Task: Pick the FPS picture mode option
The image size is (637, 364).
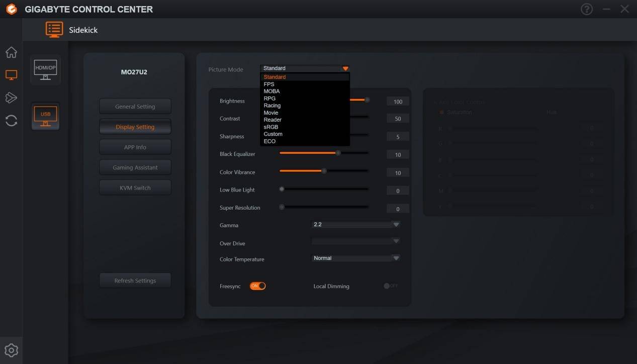Action: tap(269, 84)
